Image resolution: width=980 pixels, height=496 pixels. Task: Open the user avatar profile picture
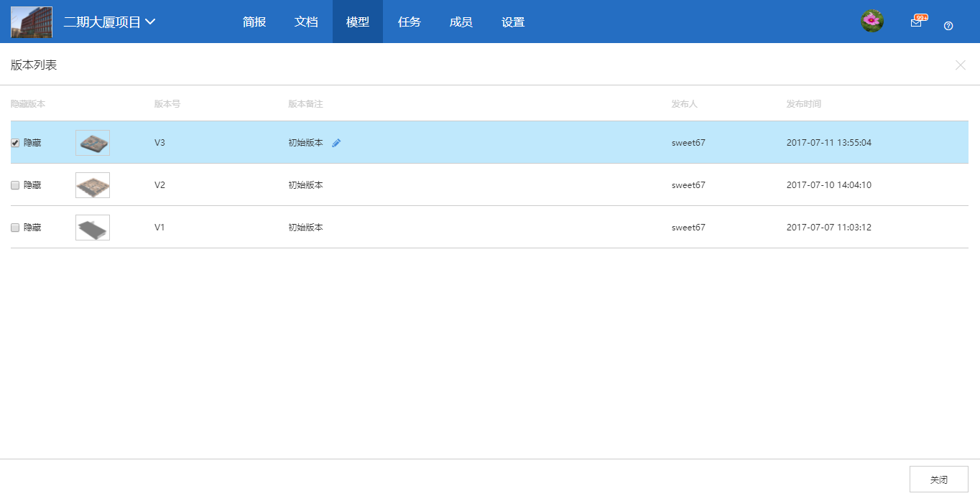(x=872, y=22)
